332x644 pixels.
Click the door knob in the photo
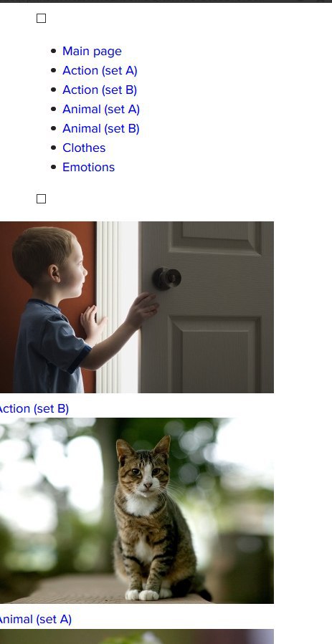click(167, 279)
